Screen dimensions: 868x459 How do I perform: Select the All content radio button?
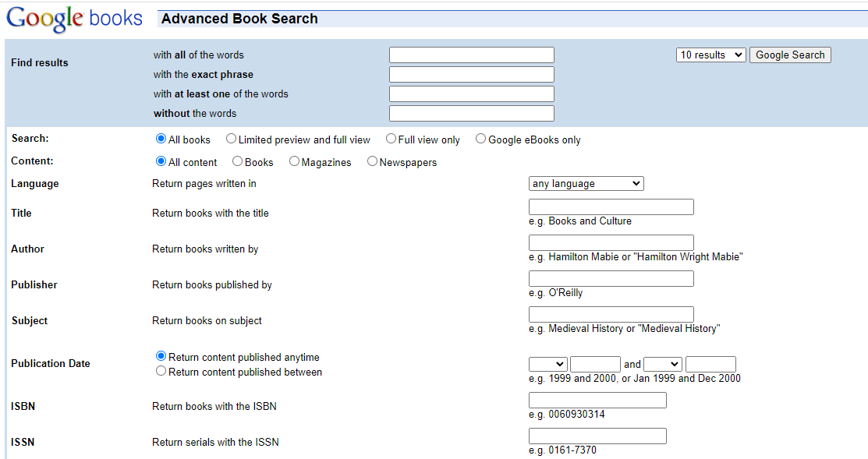click(161, 161)
